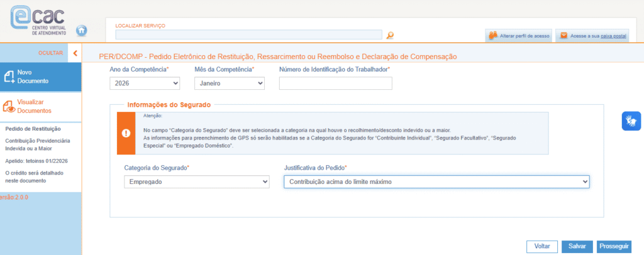Go to home via house icon
This screenshot has height=255, width=644.
(81, 30)
